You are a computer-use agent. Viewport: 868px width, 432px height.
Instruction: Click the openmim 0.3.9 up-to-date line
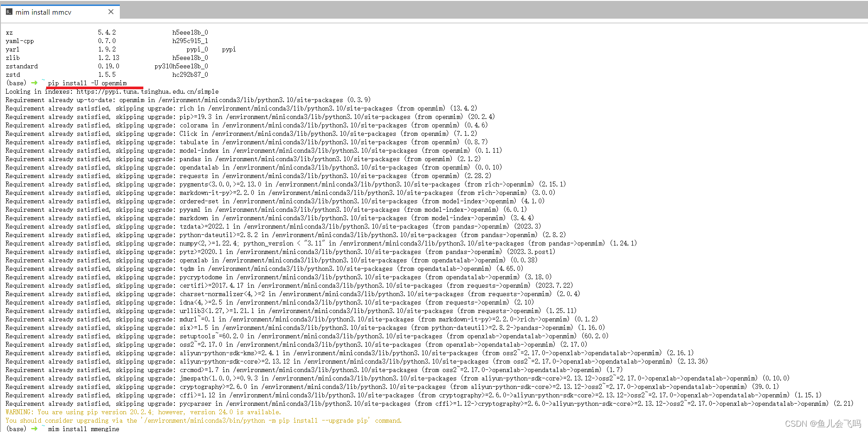point(186,99)
